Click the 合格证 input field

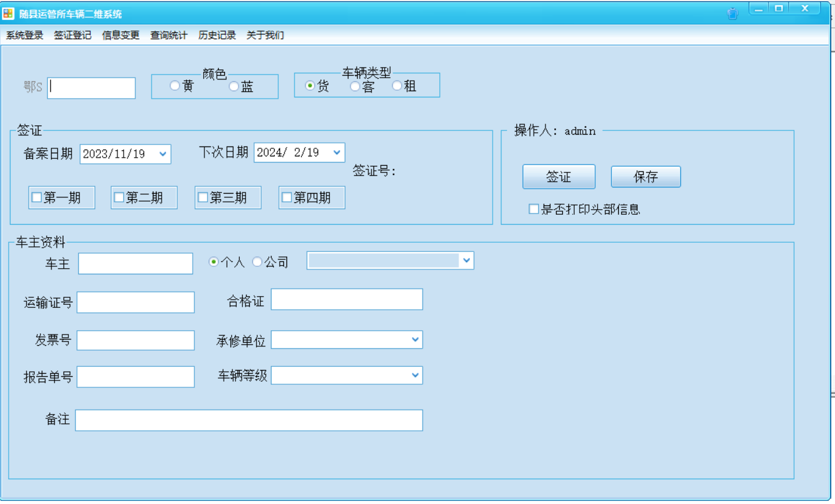click(347, 299)
